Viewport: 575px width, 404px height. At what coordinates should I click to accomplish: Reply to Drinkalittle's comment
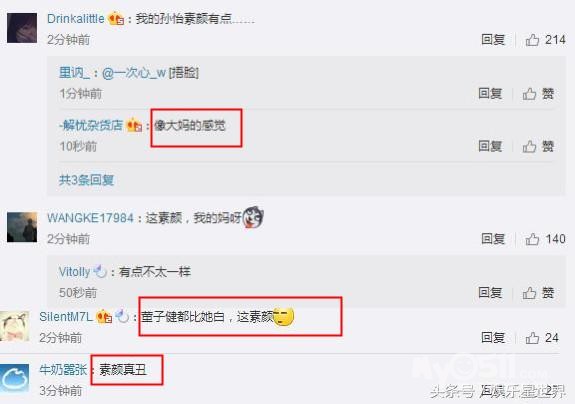coord(493,39)
